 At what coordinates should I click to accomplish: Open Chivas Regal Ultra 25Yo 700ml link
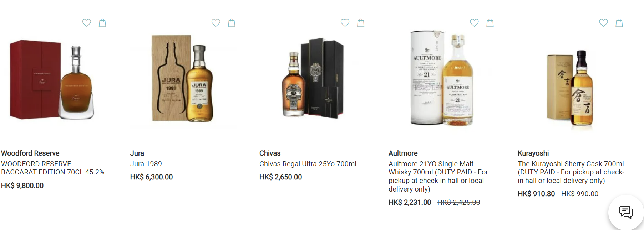[x=308, y=164]
